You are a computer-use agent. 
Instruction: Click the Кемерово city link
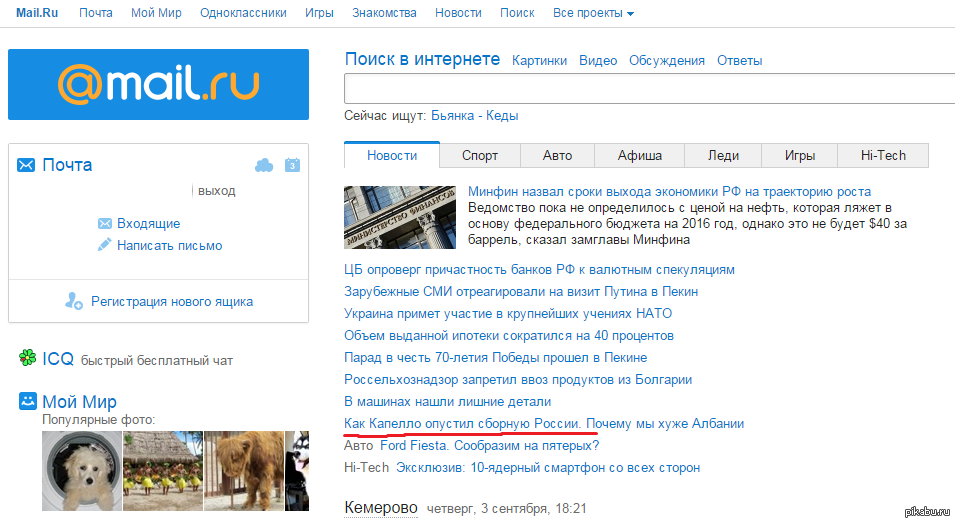[x=381, y=508]
